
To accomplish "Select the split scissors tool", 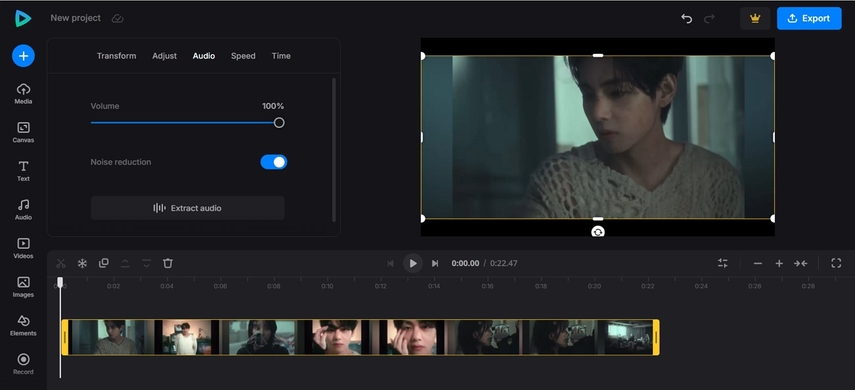I will coord(61,263).
